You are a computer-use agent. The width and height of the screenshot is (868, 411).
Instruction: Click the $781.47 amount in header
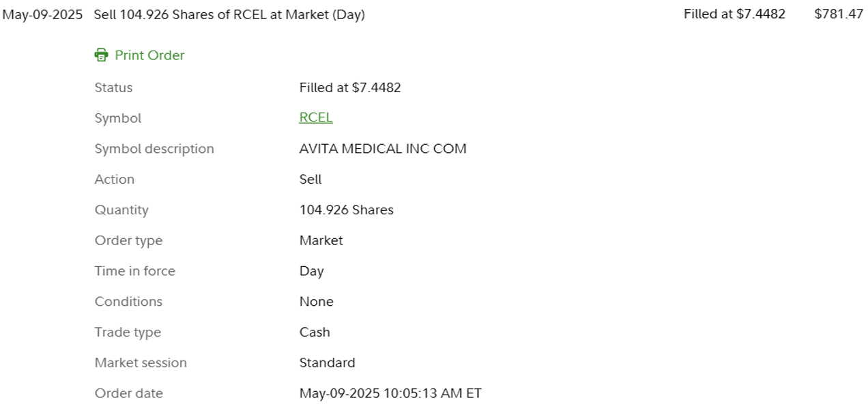click(x=839, y=14)
